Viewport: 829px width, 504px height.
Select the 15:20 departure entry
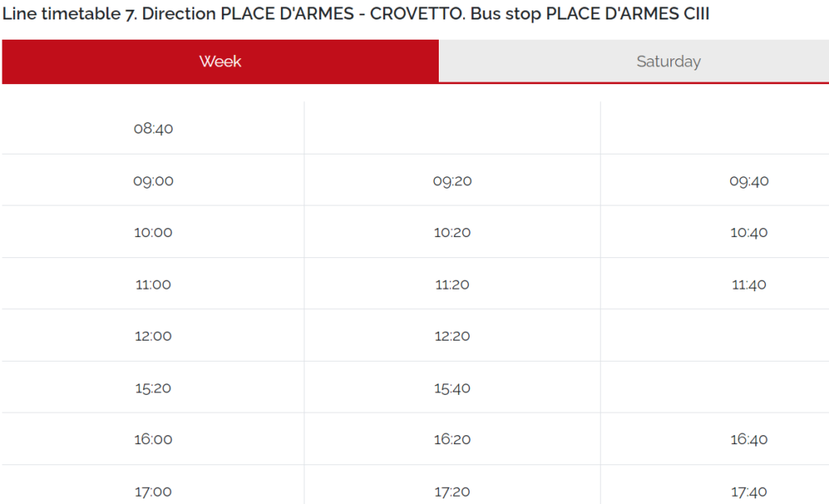click(153, 388)
